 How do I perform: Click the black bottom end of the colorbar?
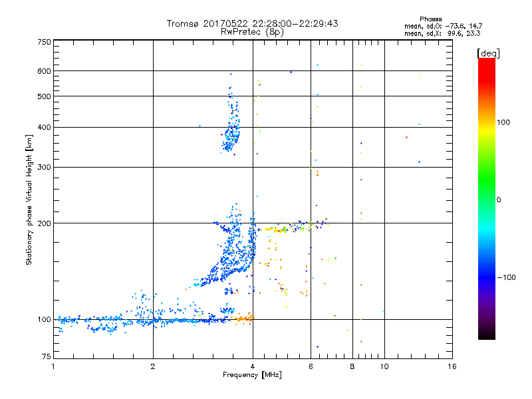(487, 334)
